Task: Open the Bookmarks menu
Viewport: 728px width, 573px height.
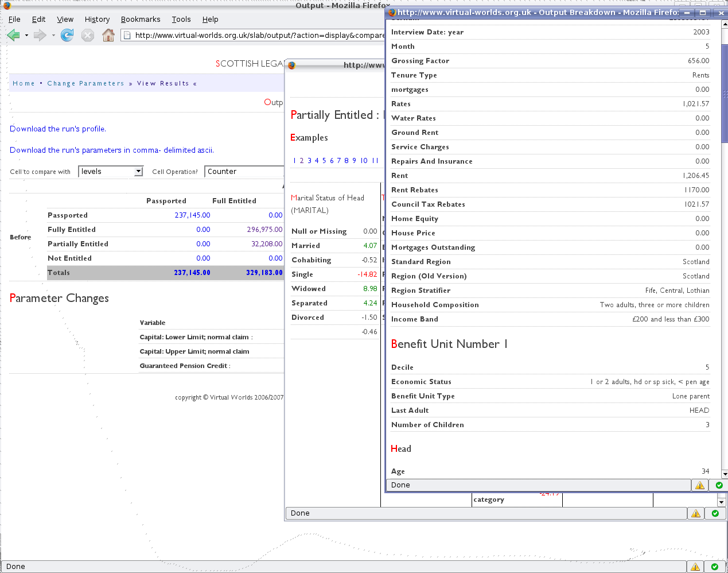Action: 141,19
